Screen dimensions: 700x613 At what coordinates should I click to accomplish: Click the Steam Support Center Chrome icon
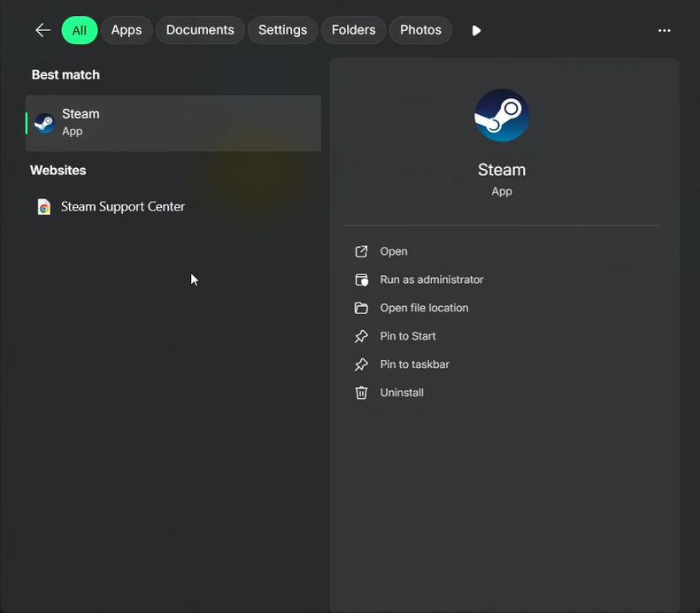pyautogui.click(x=43, y=207)
